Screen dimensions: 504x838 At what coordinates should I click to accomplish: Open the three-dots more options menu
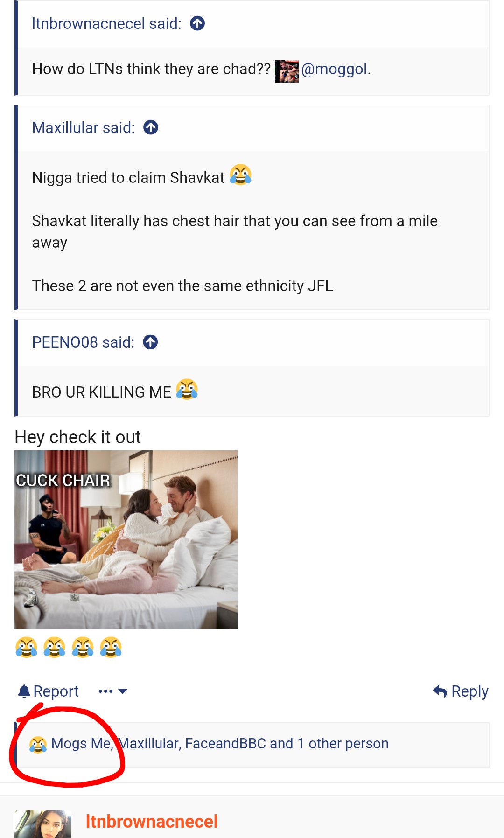(x=105, y=691)
